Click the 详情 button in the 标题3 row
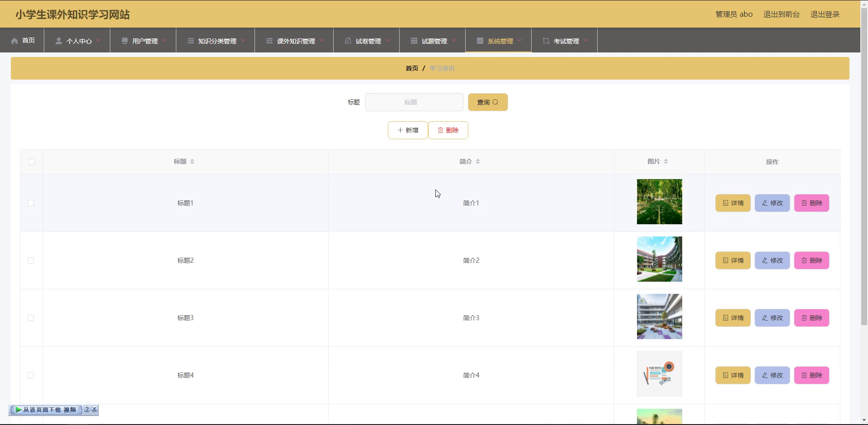The height and width of the screenshot is (425, 868). pos(733,318)
